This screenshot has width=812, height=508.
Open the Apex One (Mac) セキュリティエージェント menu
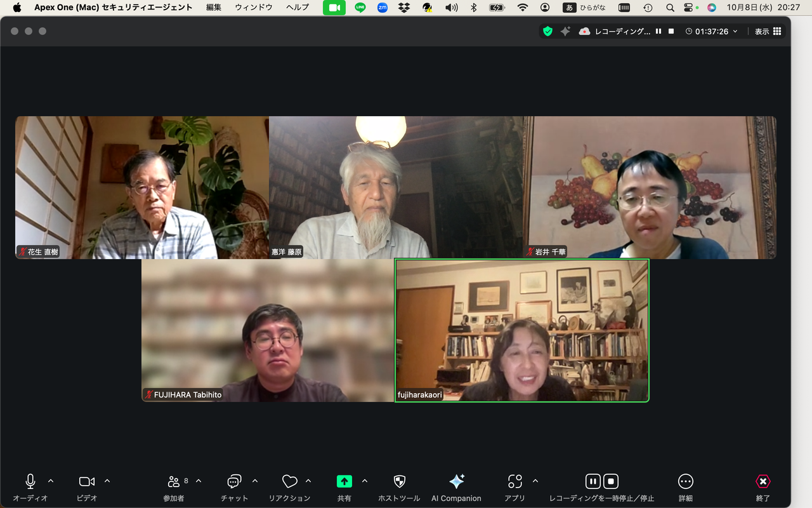[x=114, y=8]
